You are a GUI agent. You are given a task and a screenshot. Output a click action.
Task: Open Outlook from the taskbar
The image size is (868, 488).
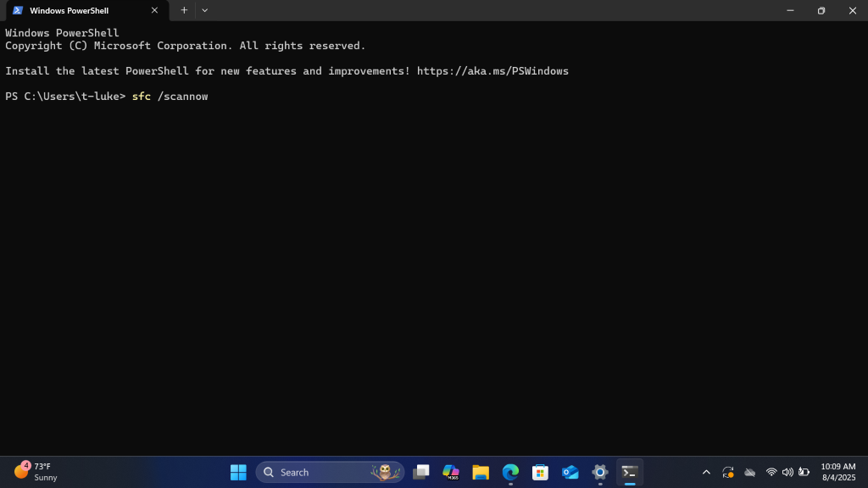[569, 472]
